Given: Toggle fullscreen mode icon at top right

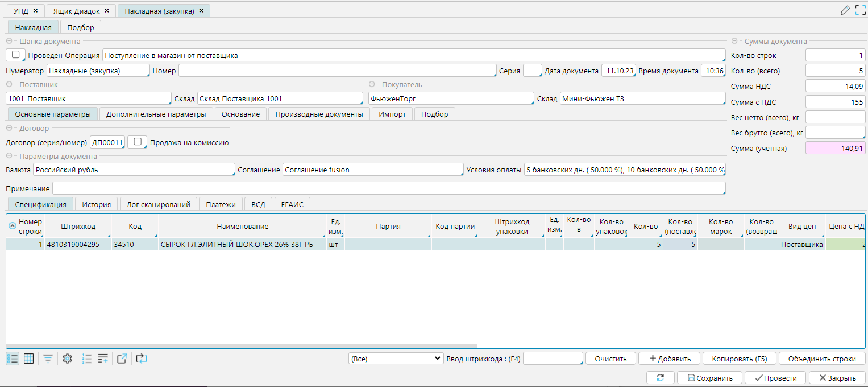Looking at the screenshot, I should 860,10.
